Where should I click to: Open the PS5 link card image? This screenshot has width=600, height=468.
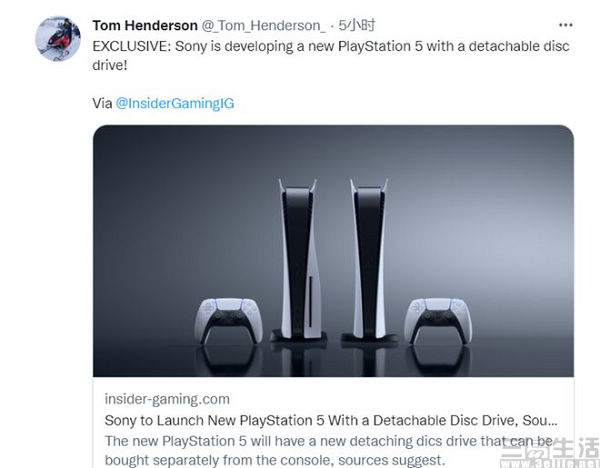pos(333,251)
